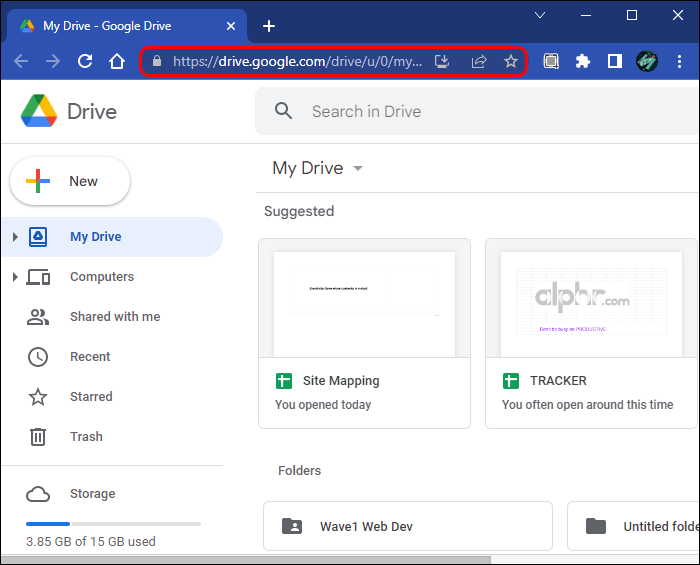Open the Trash section

(86, 437)
